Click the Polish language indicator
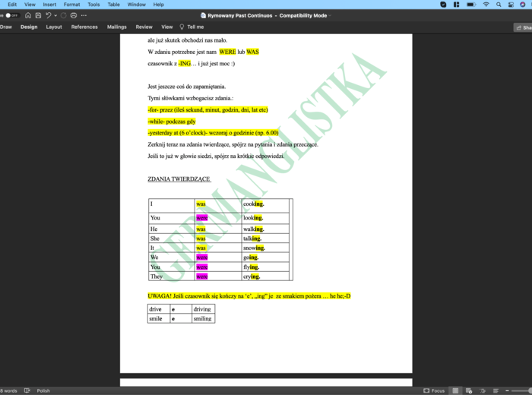532x395 pixels. coord(43,390)
